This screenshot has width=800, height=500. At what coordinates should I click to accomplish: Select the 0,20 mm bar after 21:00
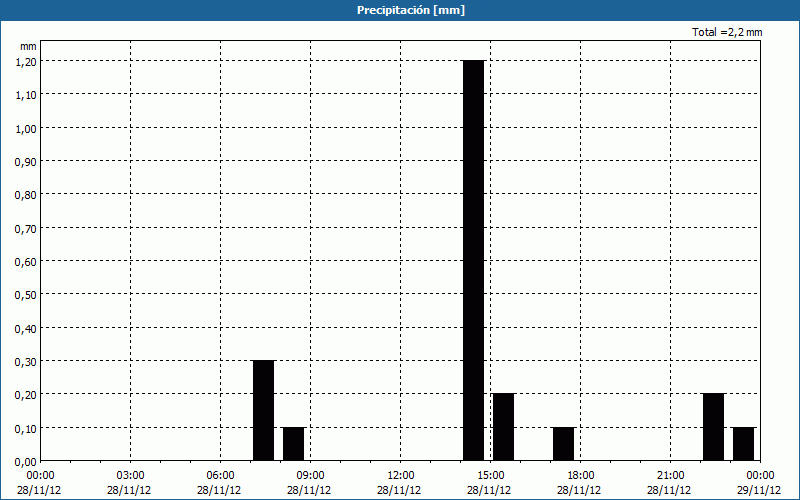pyautogui.click(x=713, y=427)
